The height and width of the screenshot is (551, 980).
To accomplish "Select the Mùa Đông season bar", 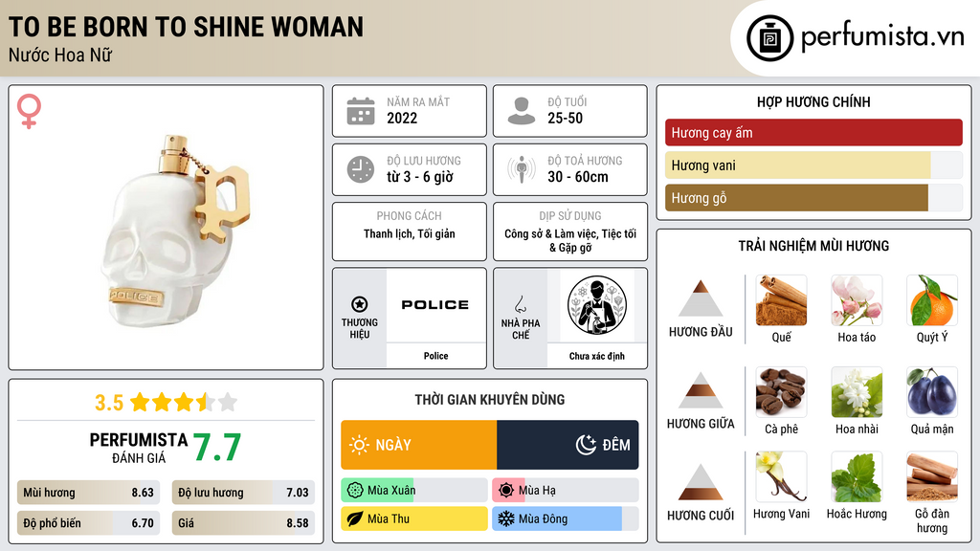I will tap(565, 518).
